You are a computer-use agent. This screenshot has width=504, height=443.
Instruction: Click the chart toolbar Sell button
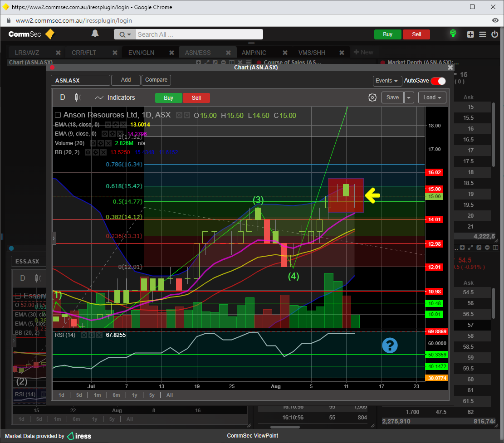pyautogui.click(x=196, y=98)
